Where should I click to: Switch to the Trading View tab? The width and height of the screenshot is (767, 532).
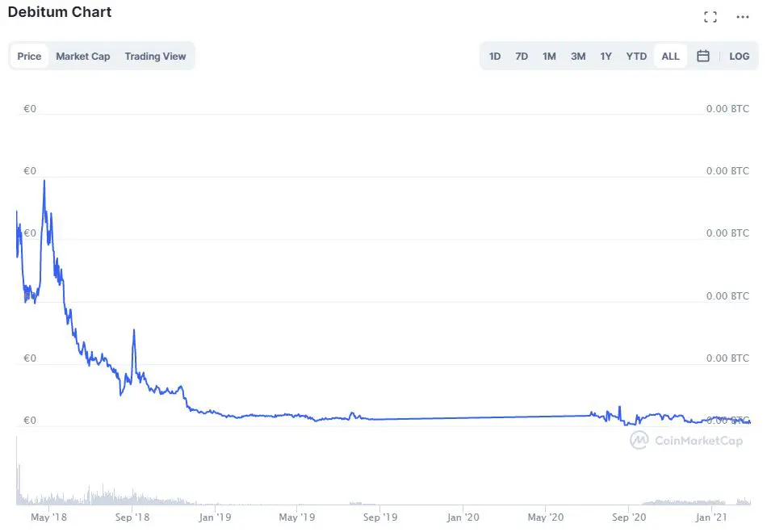pyautogui.click(x=155, y=56)
